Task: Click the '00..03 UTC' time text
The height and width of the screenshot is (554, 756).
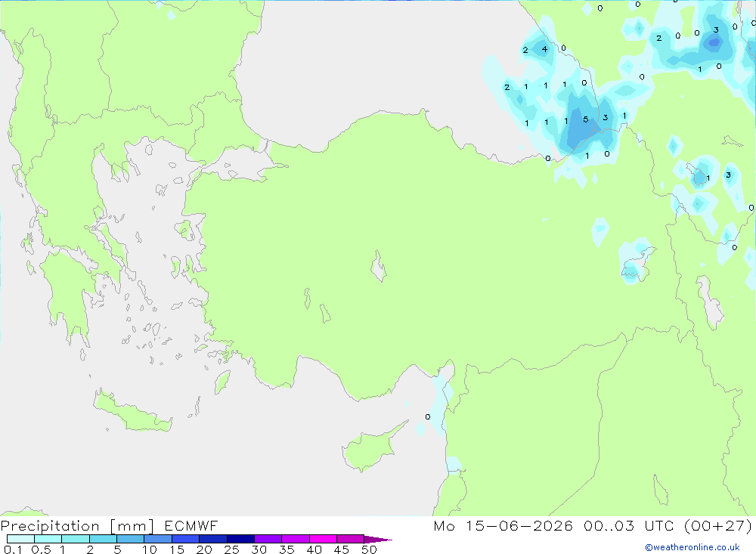Action: [628, 525]
